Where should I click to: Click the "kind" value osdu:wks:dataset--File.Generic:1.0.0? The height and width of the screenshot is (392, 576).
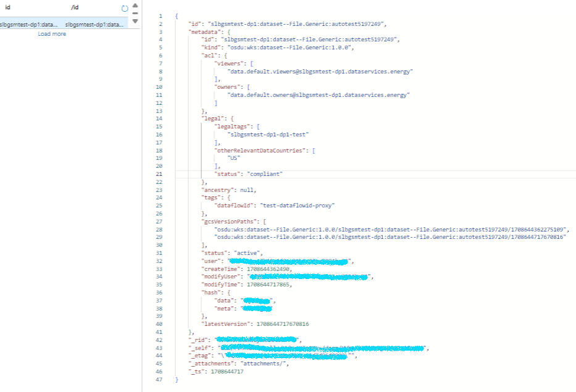click(x=289, y=48)
